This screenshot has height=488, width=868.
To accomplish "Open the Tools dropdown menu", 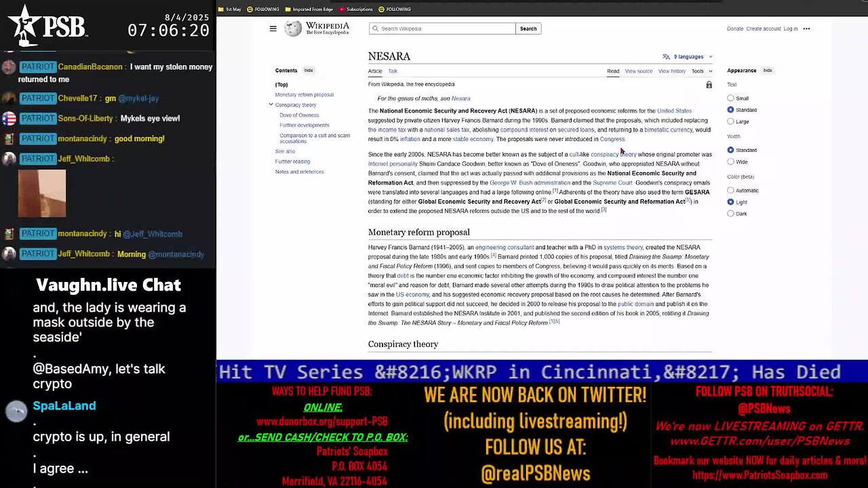I will coord(701,71).
